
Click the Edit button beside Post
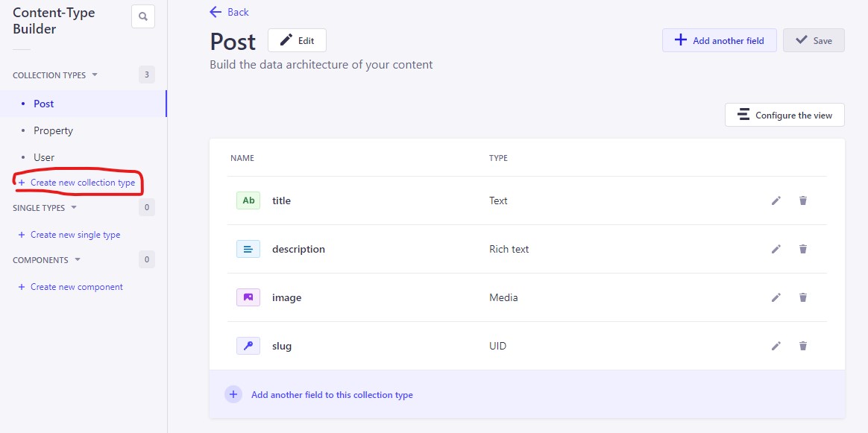(297, 40)
